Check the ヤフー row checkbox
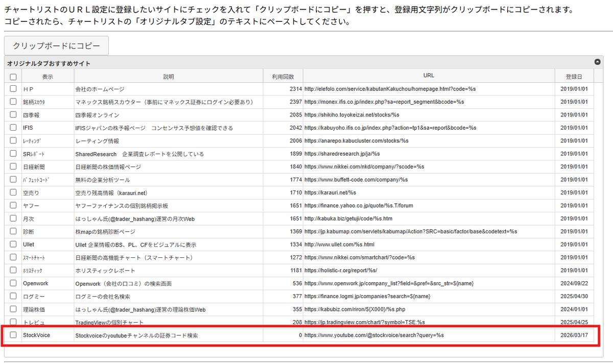The image size is (613, 364). tap(13, 205)
